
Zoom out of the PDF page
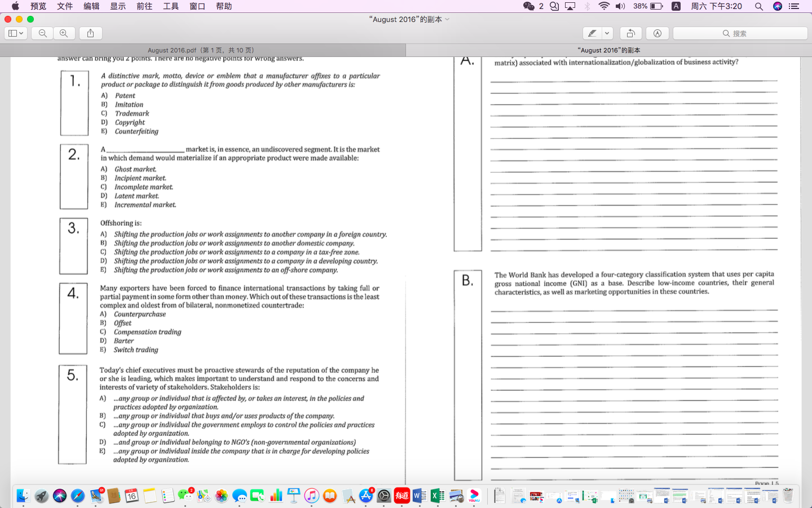(43, 33)
